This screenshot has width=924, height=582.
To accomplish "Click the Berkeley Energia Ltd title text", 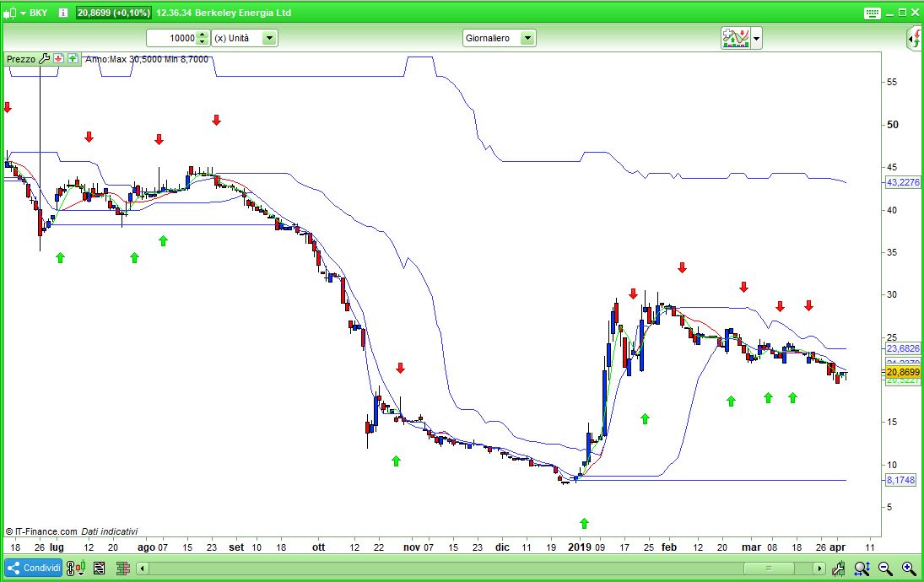I will click(x=244, y=13).
